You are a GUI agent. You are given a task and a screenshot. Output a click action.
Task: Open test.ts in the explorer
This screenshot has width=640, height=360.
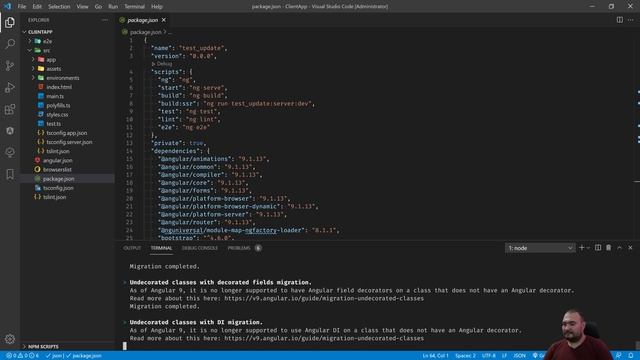[53, 124]
